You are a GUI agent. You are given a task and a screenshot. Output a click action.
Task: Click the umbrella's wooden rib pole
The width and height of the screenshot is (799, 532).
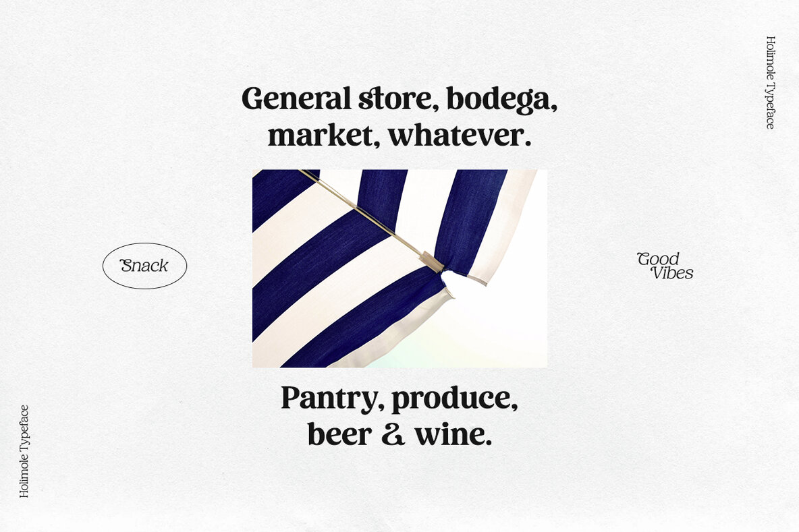(x=372, y=219)
